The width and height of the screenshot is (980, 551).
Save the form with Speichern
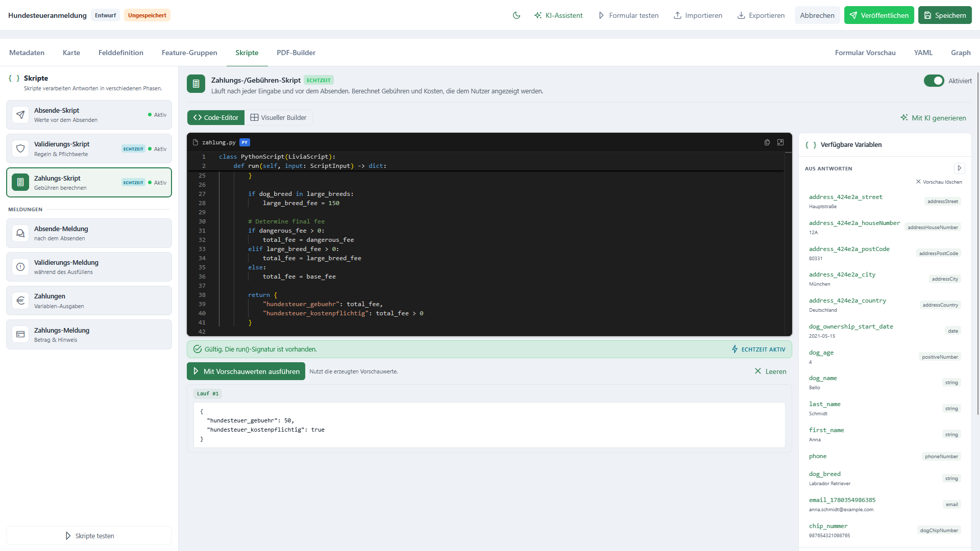pos(945,15)
